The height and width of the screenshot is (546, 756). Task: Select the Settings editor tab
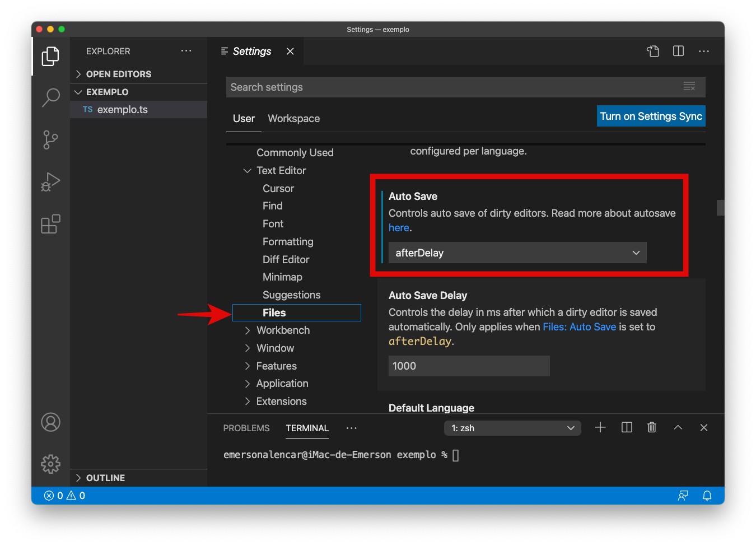click(x=251, y=51)
